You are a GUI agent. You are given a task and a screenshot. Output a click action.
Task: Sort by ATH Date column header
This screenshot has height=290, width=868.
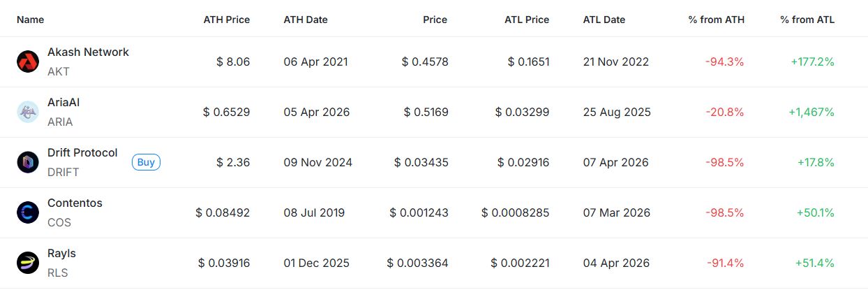pyautogui.click(x=305, y=20)
